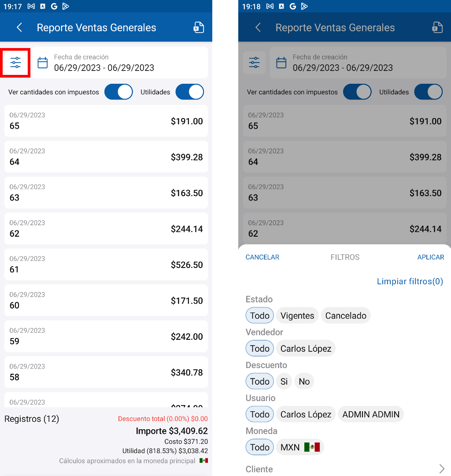
Task: Open Fecha de creación date range picker
Action: [119, 63]
